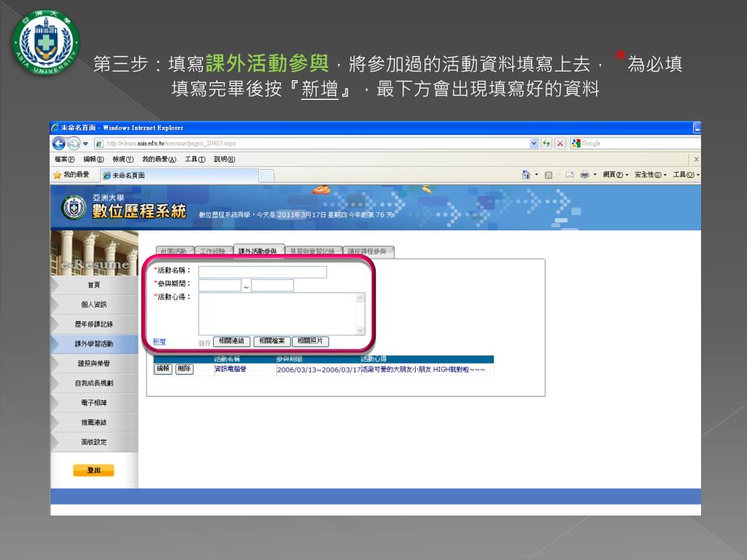Click the 活動心得 table column header
The width and height of the screenshot is (747, 560).
pos(374,359)
